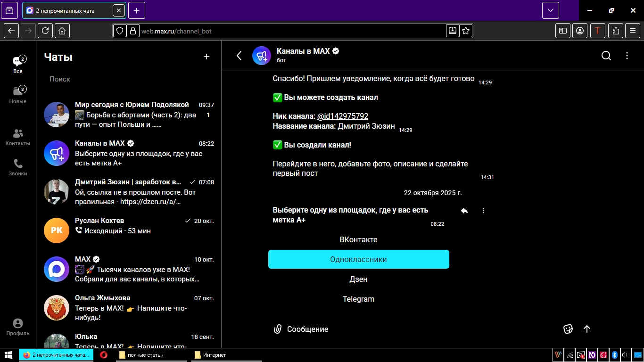Go back using the chat header arrow
The image size is (644, 362).
pyautogui.click(x=239, y=56)
